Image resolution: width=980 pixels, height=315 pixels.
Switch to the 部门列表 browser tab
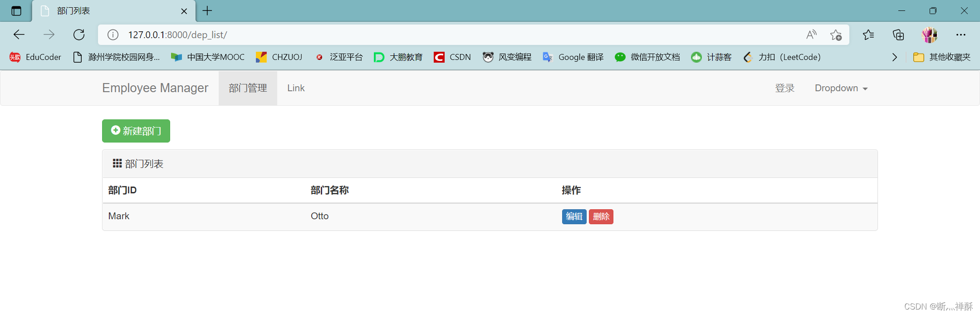click(x=113, y=11)
